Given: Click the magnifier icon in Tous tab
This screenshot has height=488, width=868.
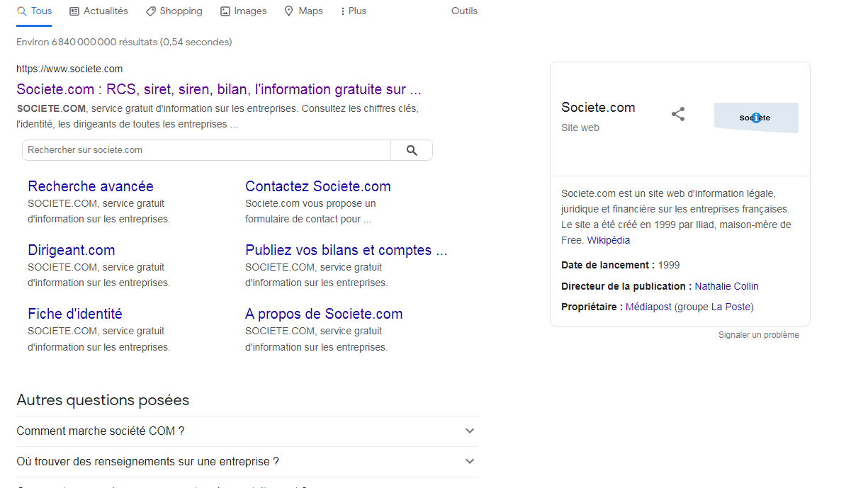Looking at the screenshot, I should point(22,11).
